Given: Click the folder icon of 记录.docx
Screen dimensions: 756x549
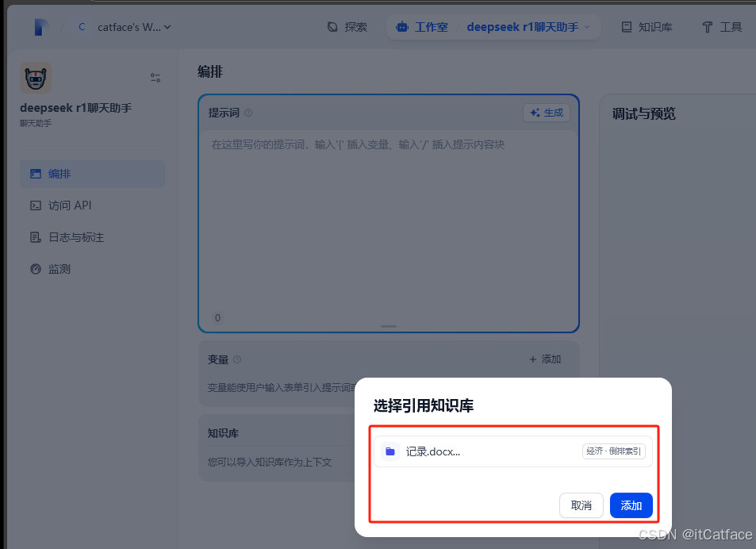Looking at the screenshot, I should coord(390,451).
